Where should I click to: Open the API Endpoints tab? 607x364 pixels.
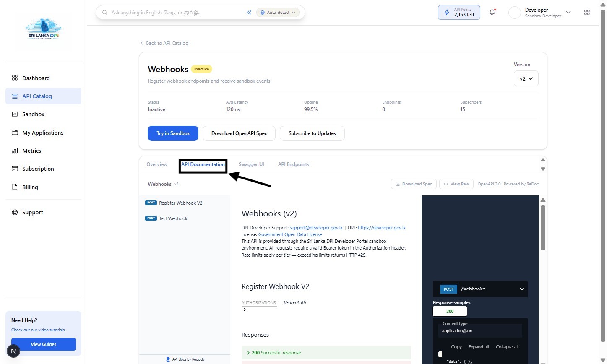[294, 164]
